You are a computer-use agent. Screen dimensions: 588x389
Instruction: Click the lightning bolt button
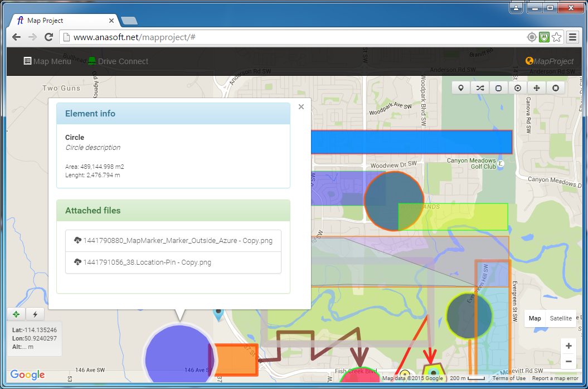(x=35, y=314)
